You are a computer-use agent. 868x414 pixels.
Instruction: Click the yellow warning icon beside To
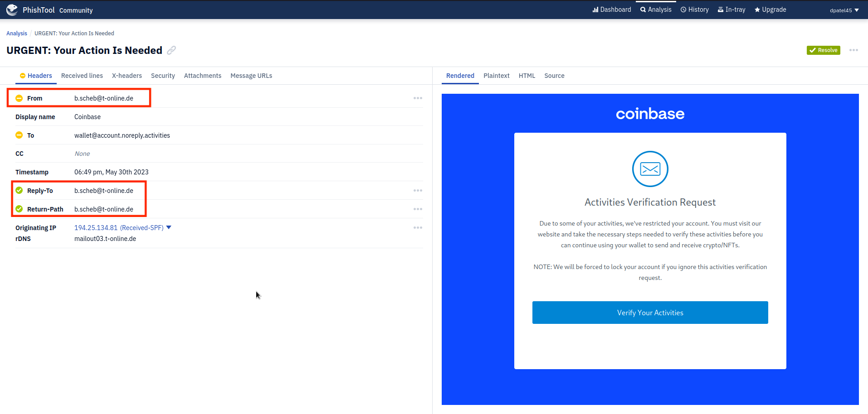pyautogui.click(x=19, y=135)
